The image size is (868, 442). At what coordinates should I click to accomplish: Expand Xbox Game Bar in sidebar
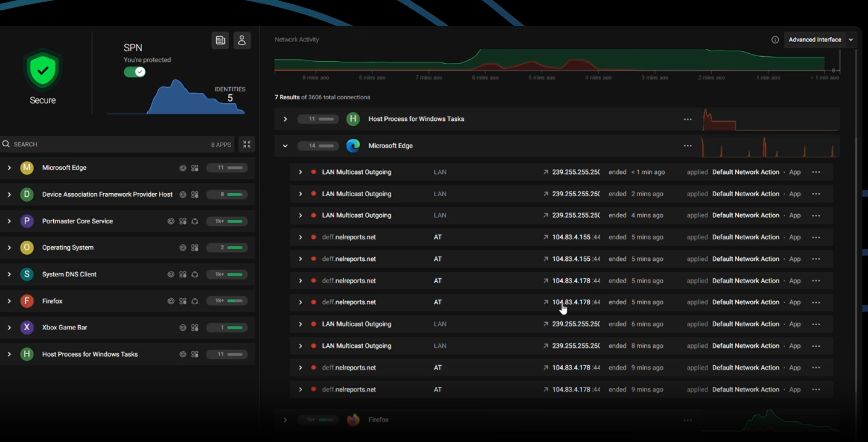[x=9, y=327]
